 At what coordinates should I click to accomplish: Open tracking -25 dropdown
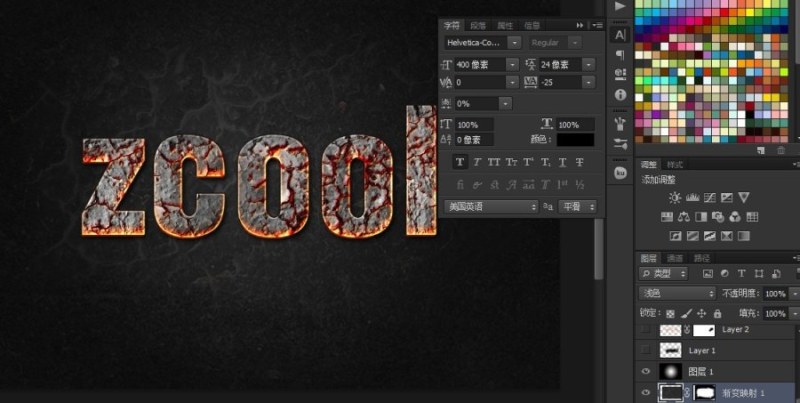tap(589, 82)
